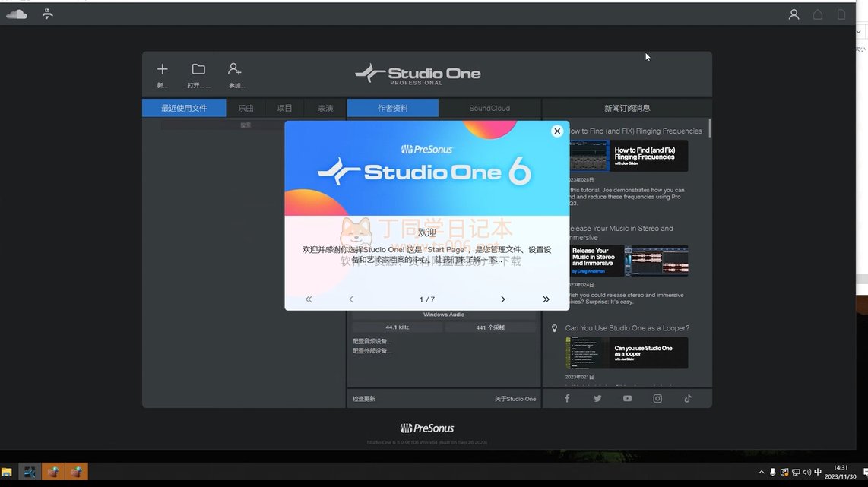The height and width of the screenshot is (487, 868).
Task: Skip to last welcome page double-arrow
Action: 546,299
